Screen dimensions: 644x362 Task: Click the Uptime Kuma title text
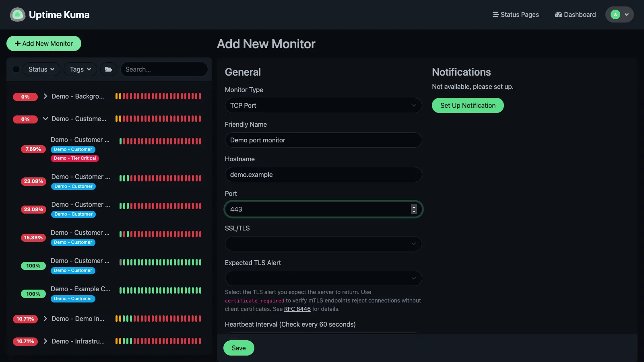pyautogui.click(x=59, y=15)
